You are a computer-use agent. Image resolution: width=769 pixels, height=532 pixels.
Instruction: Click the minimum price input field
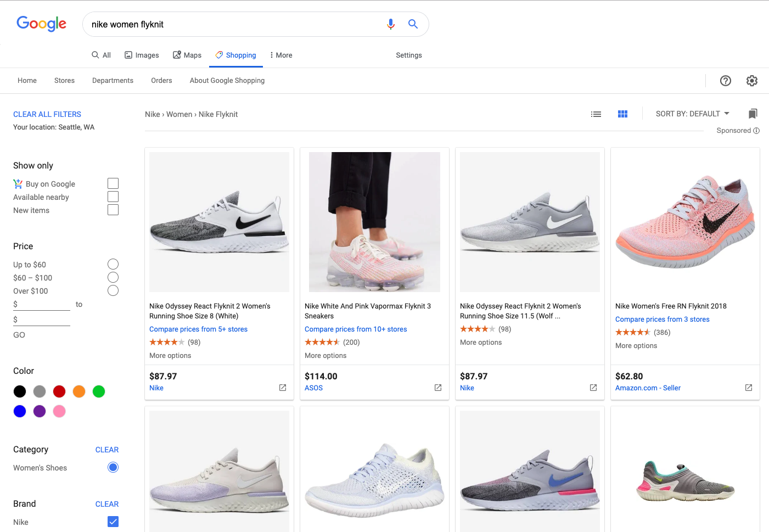pos(42,304)
